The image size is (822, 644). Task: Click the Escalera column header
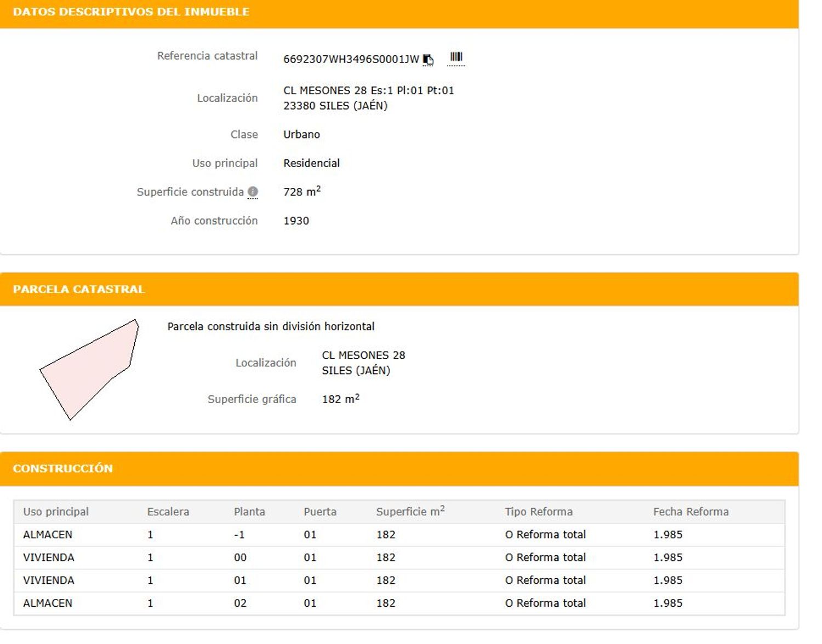[168, 511]
